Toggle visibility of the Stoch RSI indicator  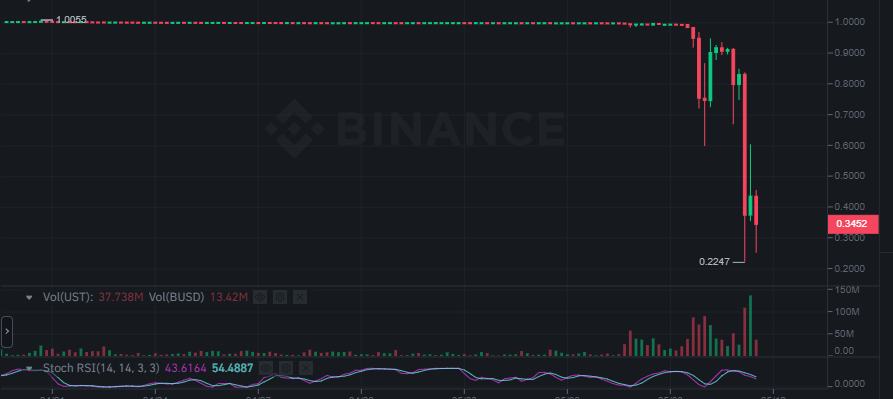tap(265, 368)
